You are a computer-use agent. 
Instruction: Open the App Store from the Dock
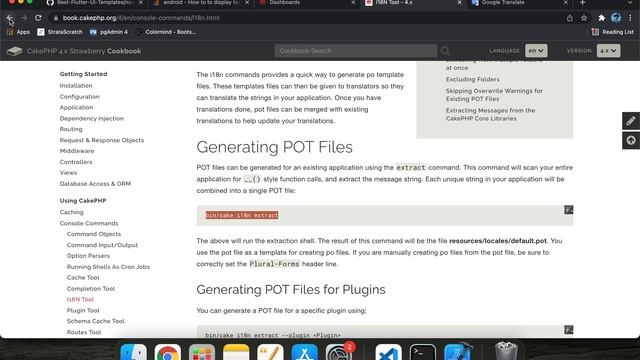[305, 353]
